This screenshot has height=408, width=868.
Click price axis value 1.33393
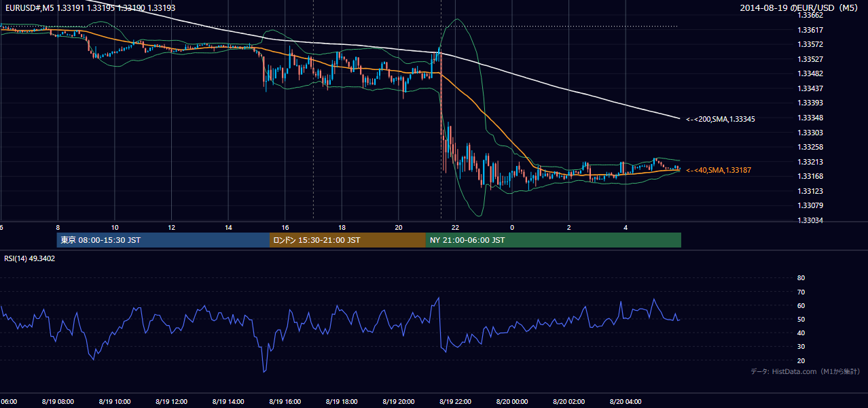pos(810,103)
